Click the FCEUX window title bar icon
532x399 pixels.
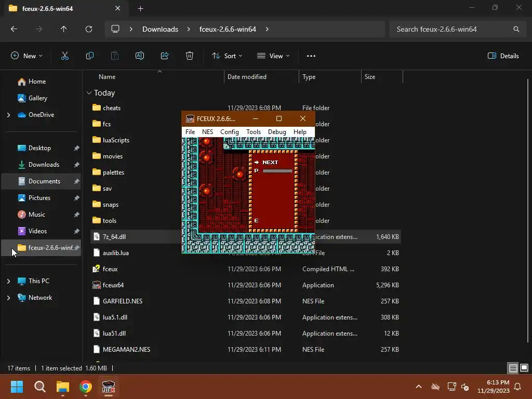click(x=190, y=119)
